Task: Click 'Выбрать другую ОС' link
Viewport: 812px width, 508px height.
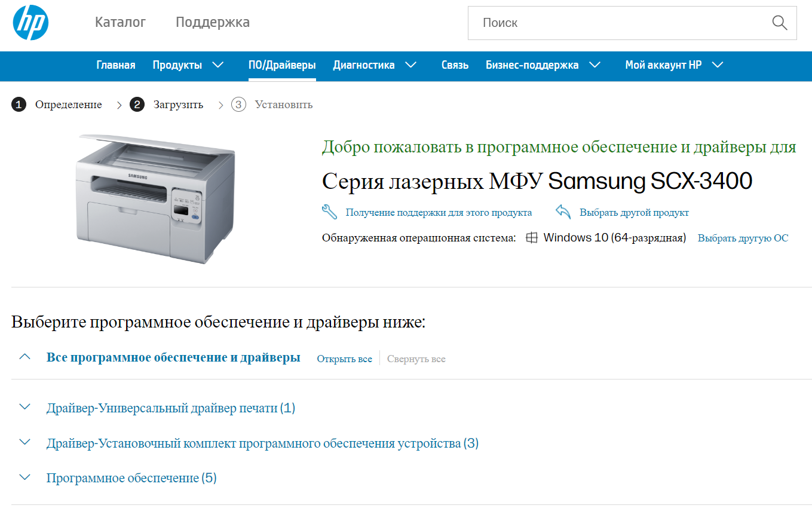Action: pyautogui.click(x=743, y=238)
